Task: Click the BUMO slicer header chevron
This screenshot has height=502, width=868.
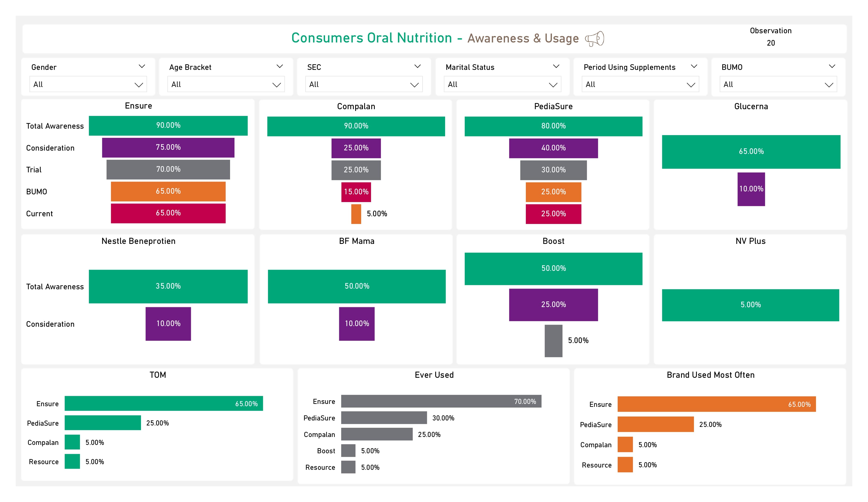Action: [x=832, y=66]
